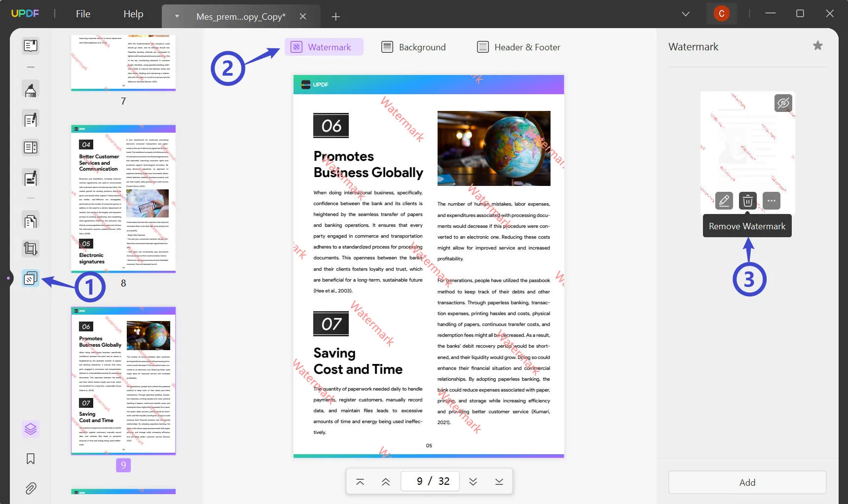Hide the watermark with the eye-slash icon
848x504 pixels.
[x=783, y=103]
